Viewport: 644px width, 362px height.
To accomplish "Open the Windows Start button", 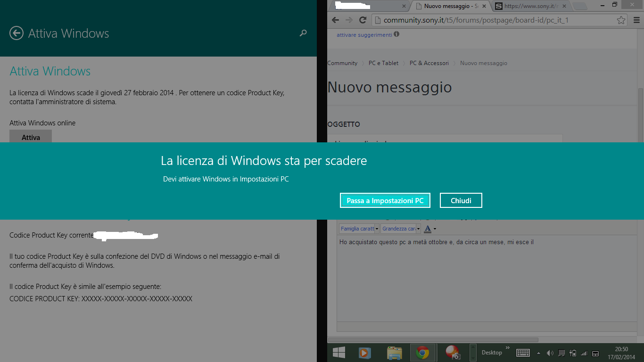I will pyautogui.click(x=339, y=353).
